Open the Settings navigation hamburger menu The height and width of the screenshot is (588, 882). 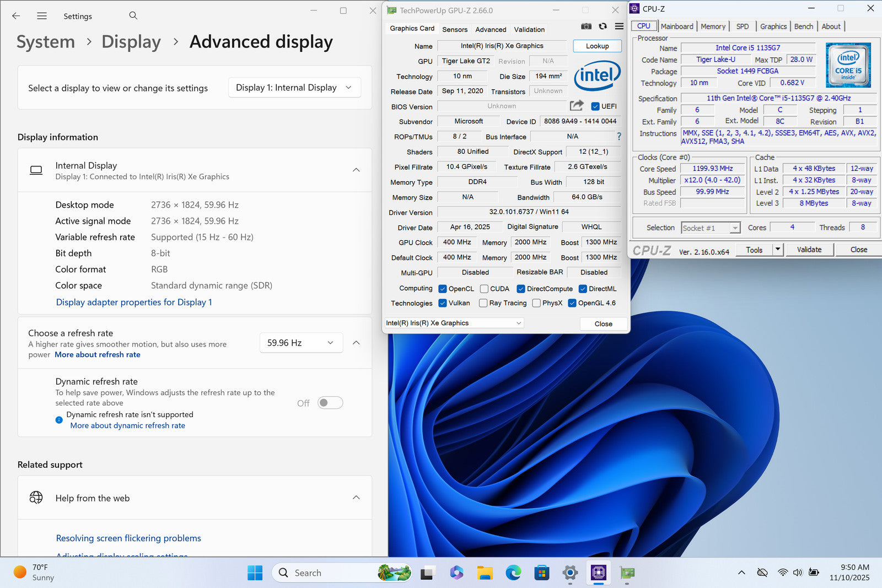[42, 16]
